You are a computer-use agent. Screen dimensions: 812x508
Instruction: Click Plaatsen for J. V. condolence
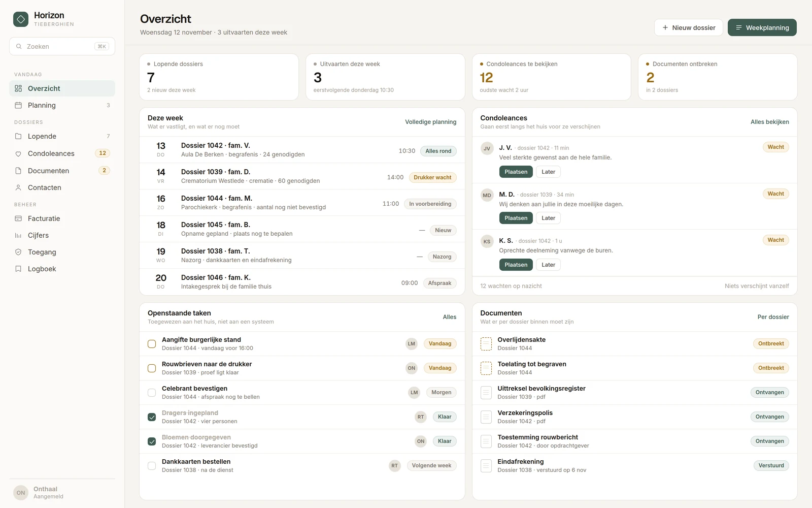(516, 172)
